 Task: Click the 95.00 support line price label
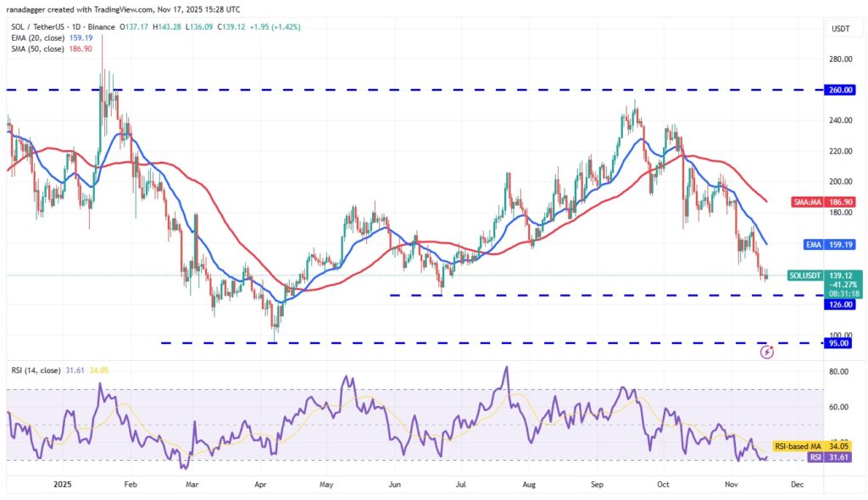click(842, 343)
